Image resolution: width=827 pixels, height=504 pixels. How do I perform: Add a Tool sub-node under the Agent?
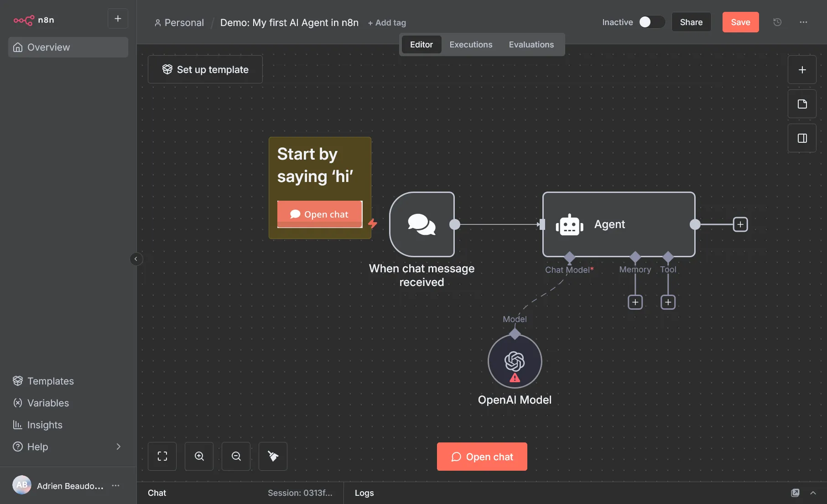tap(668, 302)
